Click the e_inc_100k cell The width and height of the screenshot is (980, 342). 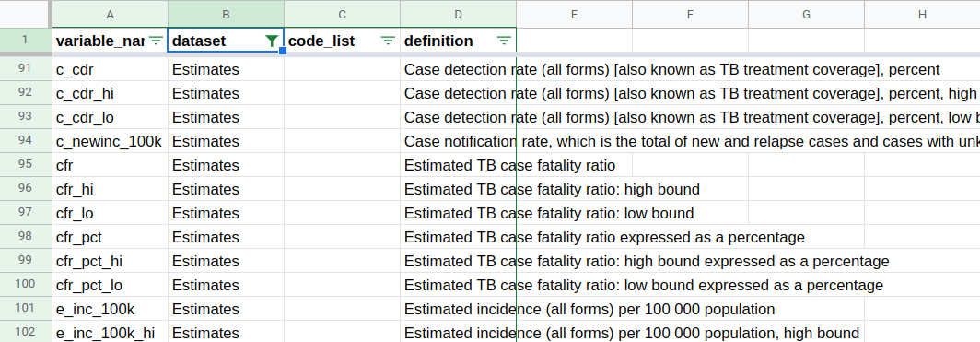[110, 309]
